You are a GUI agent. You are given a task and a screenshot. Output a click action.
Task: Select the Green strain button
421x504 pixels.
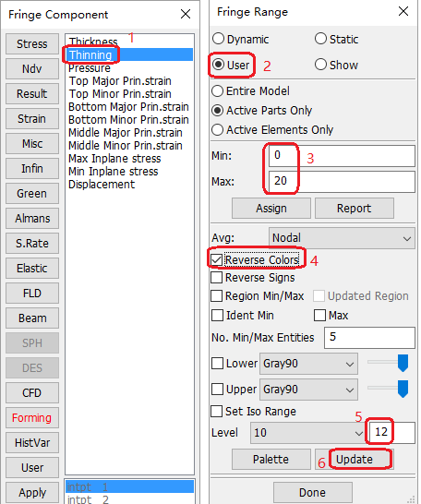(x=32, y=194)
